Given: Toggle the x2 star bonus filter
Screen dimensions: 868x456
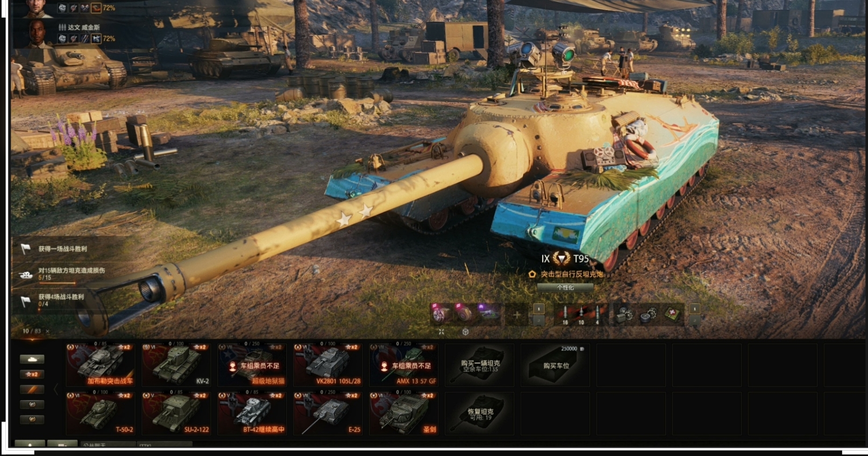Looking at the screenshot, I should pyautogui.click(x=32, y=374).
